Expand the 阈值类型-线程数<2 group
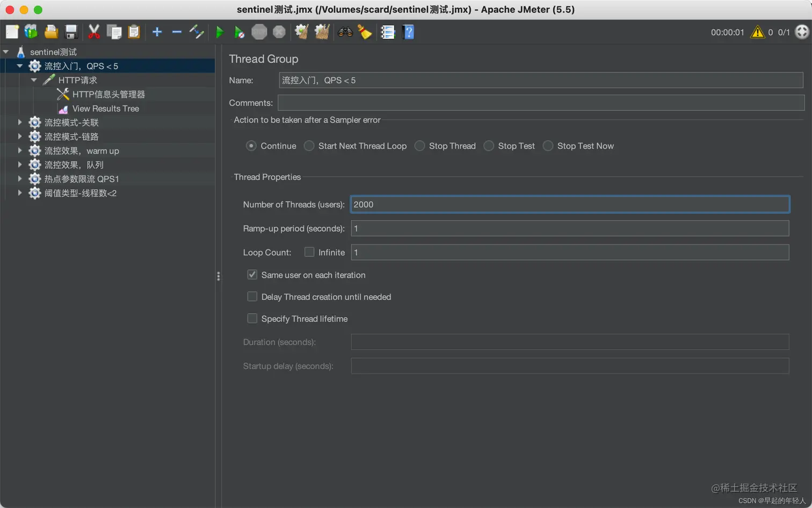Image resolution: width=812 pixels, height=508 pixels. (x=20, y=192)
